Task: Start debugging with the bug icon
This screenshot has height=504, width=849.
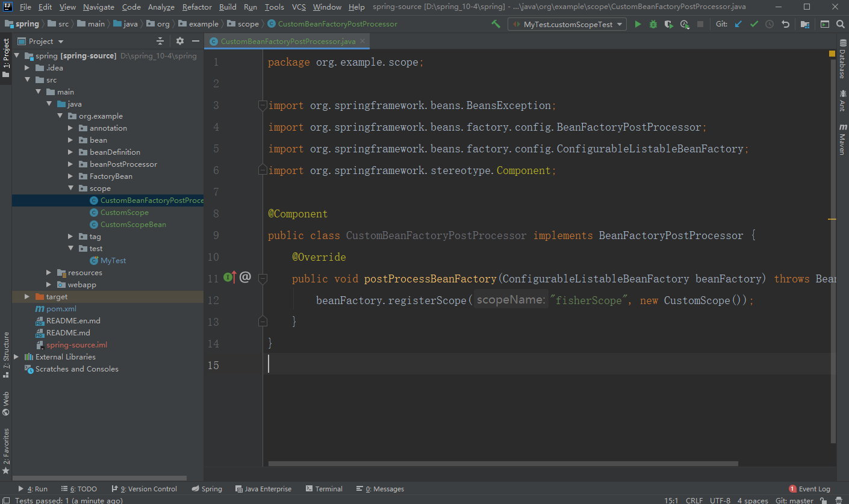Action: (653, 25)
